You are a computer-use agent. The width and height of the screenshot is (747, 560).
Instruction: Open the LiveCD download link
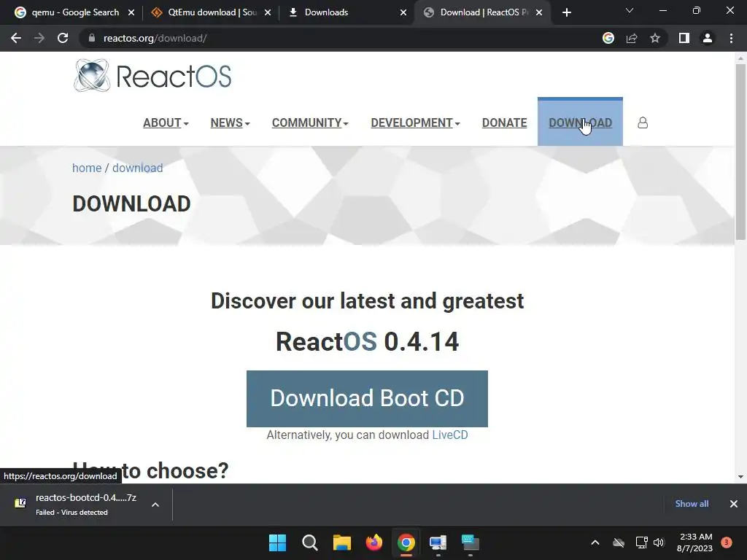(x=449, y=435)
